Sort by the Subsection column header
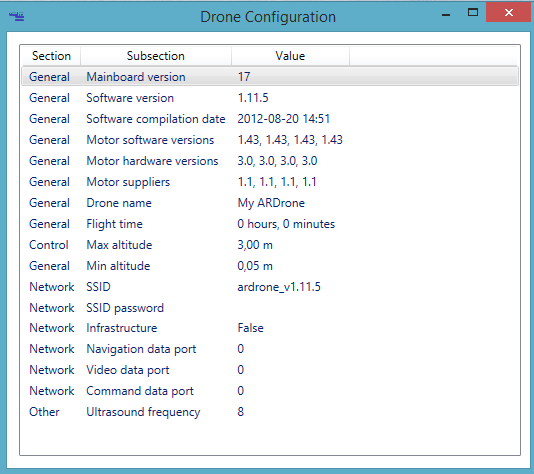The image size is (534, 474). 156,56
